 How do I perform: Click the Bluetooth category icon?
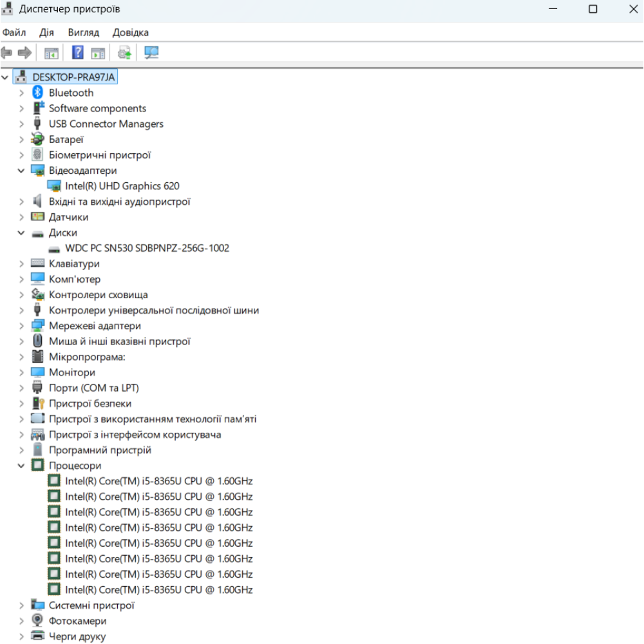point(37,93)
